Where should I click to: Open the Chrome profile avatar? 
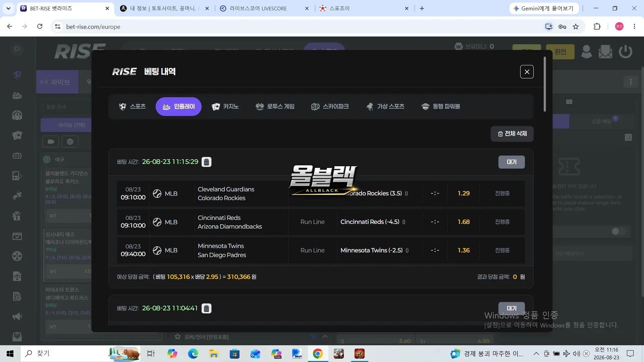click(x=619, y=26)
